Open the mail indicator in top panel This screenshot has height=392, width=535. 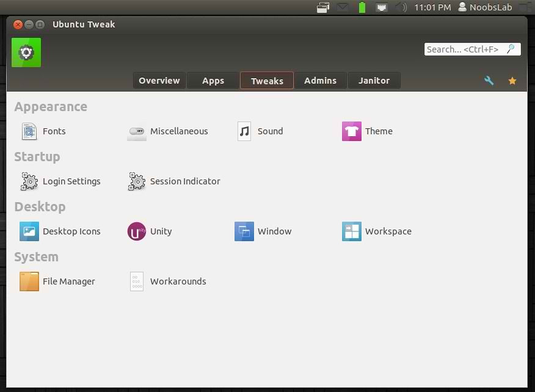[x=343, y=7]
